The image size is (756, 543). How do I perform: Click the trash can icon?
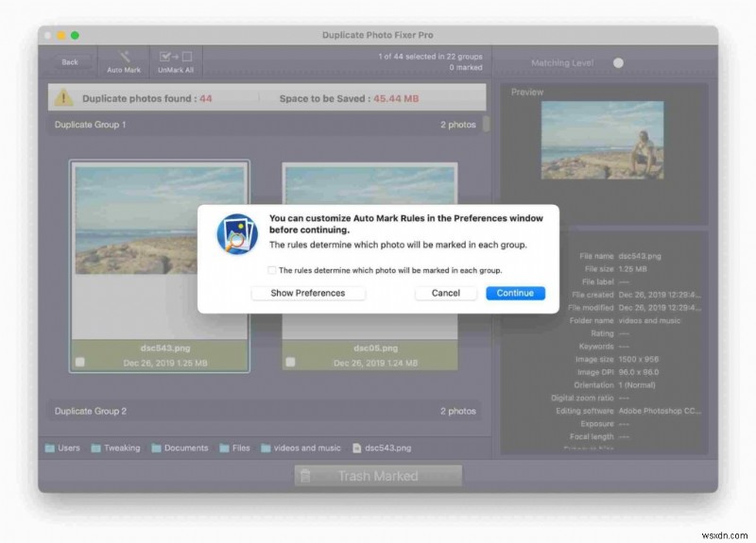[x=305, y=476]
